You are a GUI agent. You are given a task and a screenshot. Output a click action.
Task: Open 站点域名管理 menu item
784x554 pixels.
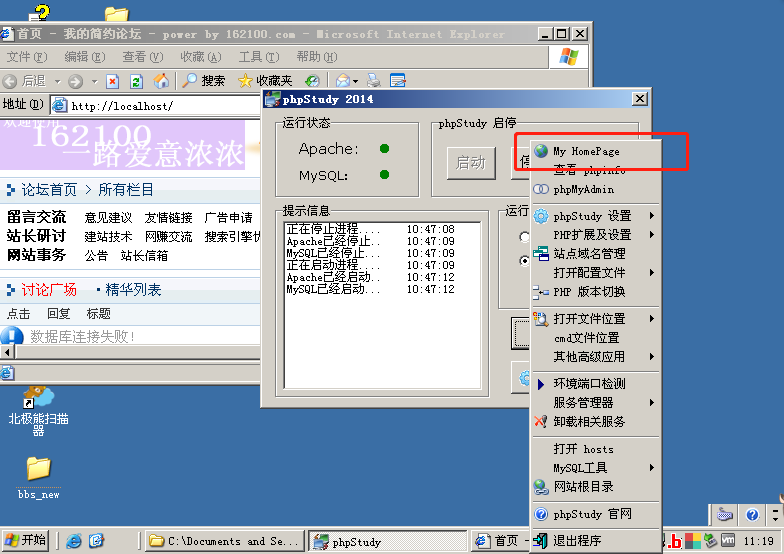coord(596,254)
